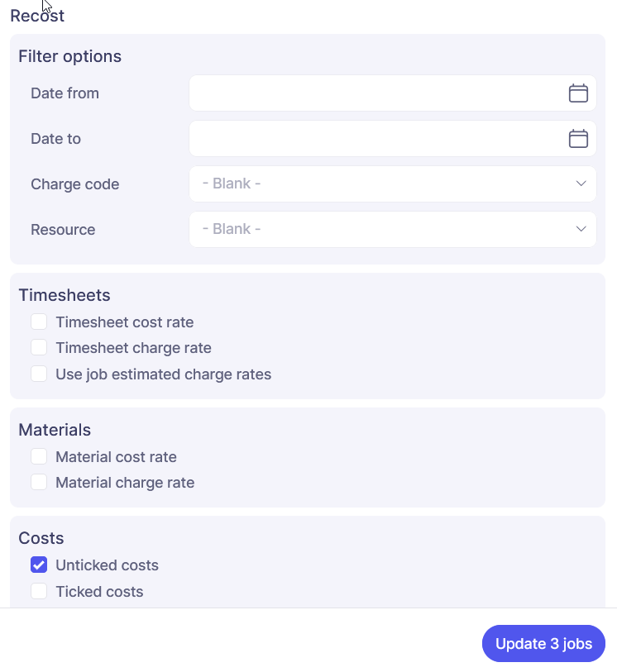This screenshot has width=617, height=672.
Task: Click the Unticked costs label text
Action: (x=107, y=565)
